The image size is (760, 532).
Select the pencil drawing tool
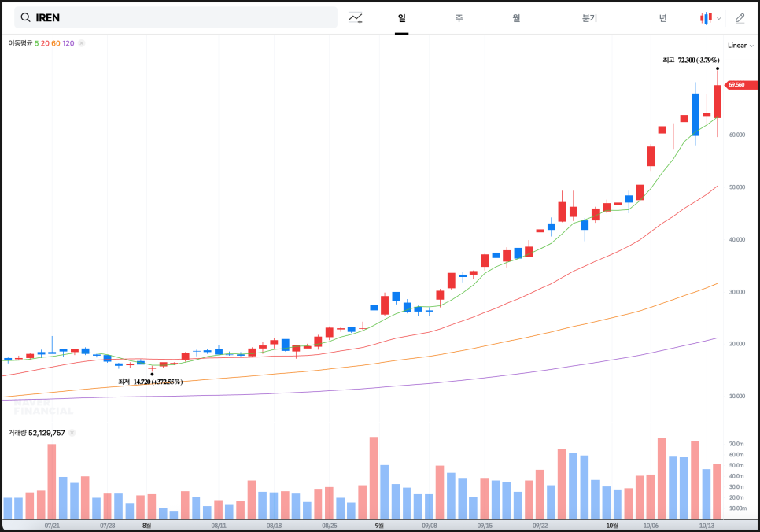(740, 17)
